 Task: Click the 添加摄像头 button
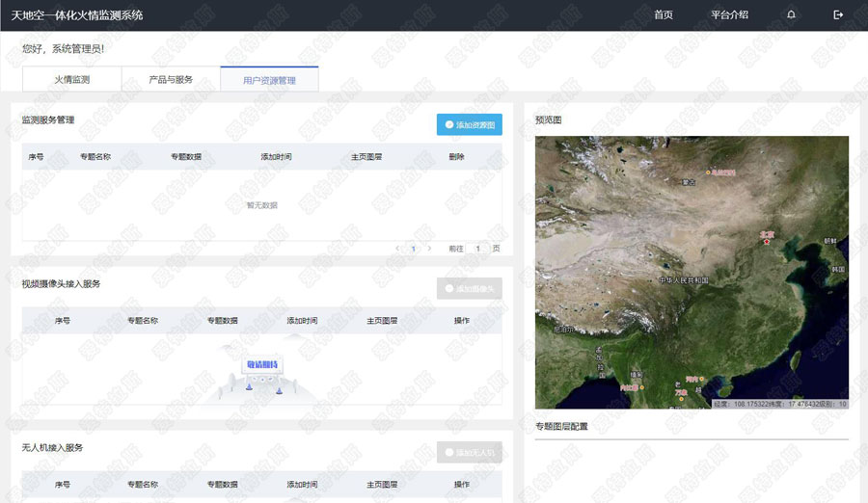(470, 289)
